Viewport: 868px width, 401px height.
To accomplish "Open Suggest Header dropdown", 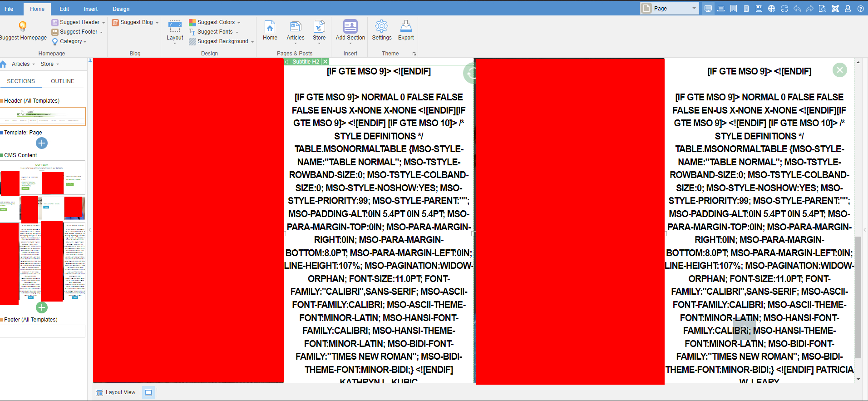I will (x=104, y=23).
